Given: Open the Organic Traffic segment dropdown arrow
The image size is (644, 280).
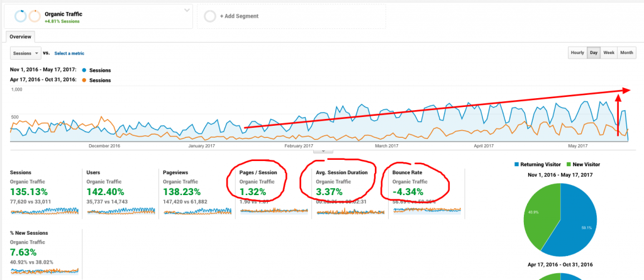Looking at the screenshot, I should [187, 10].
